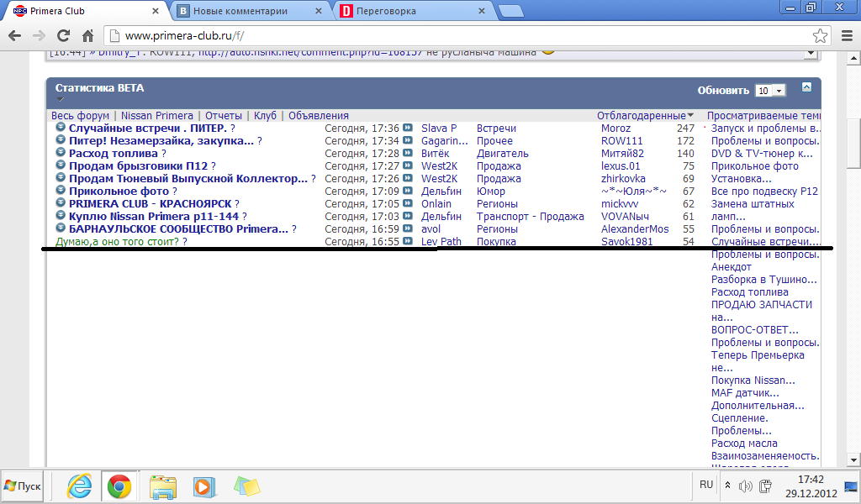Viewport: 861px width, 504px height.
Task: Open viewed topic Разборка в Тушино...
Action: [763, 279]
